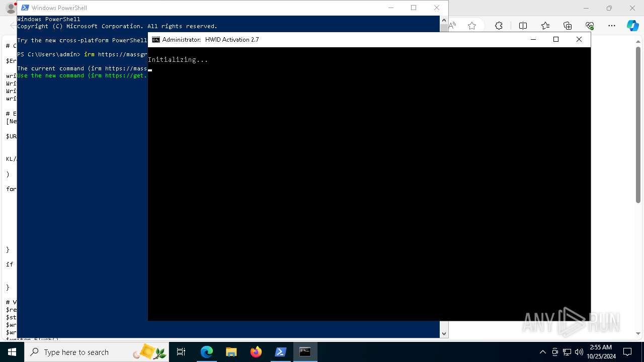This screenshot has height=362, width=644.
Task: Open Task View from taskbar
Action: (x=181, y=352)
